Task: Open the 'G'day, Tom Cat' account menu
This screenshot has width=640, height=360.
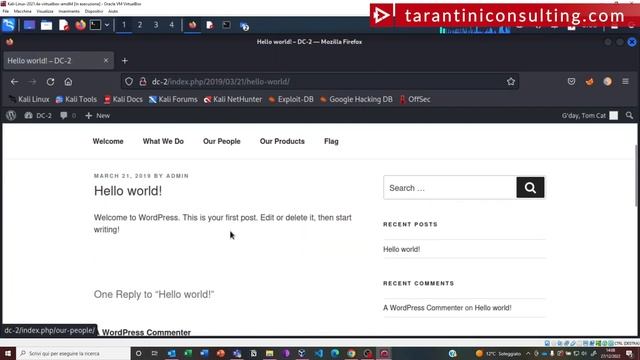Action: [x=589, y=116]
